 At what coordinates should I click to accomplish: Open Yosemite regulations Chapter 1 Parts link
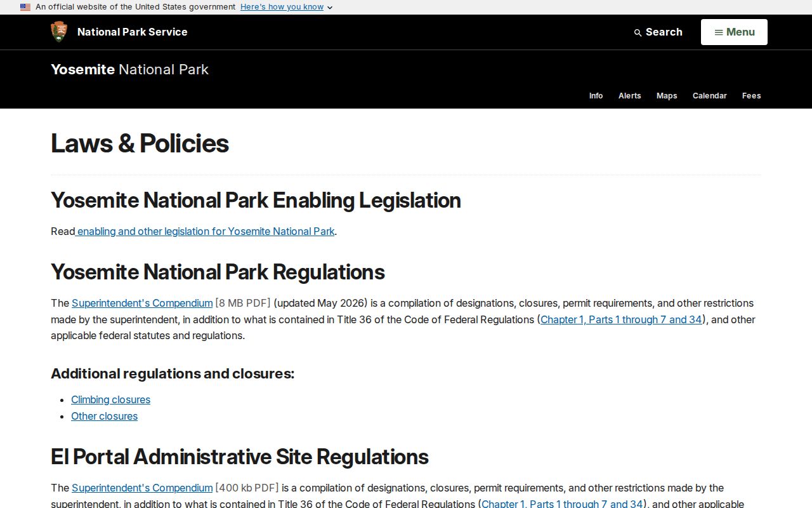tap(621, 319)
